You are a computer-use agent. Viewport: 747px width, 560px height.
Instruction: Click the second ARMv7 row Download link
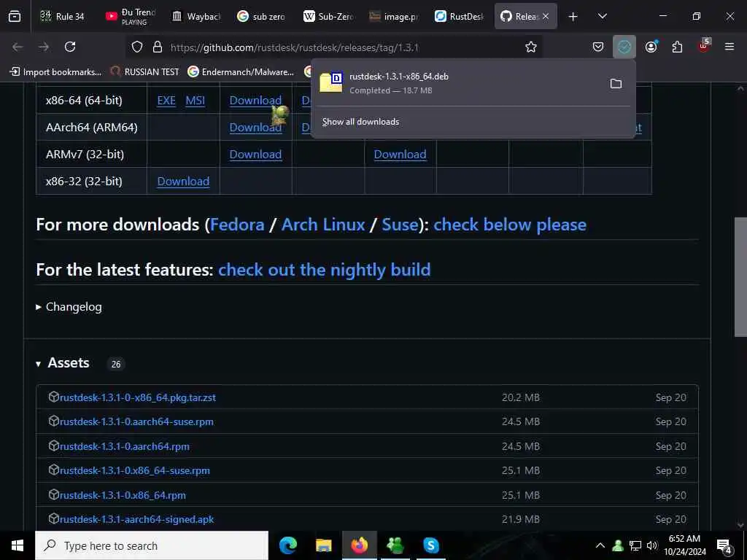pos(400,155)
